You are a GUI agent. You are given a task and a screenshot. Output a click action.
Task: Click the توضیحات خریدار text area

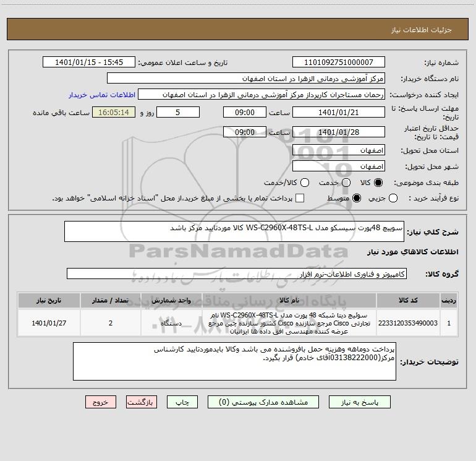click(x=234, y=361)
